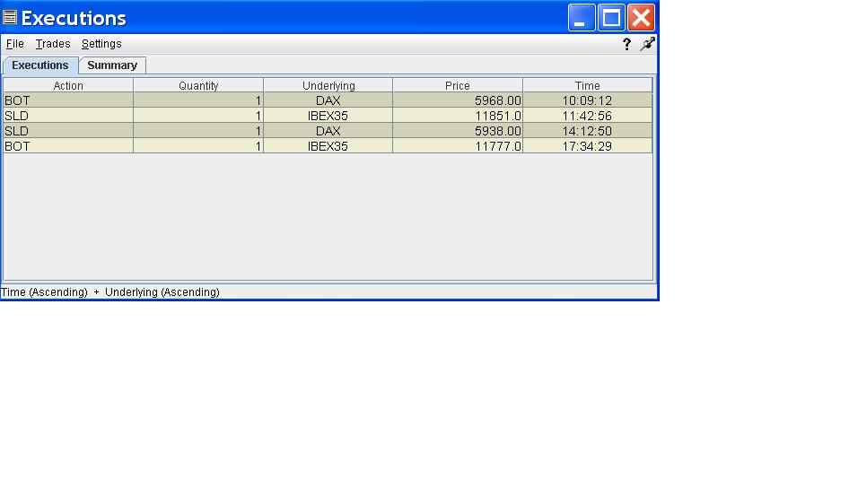The height and width of the screenshot is (504, 849).
Task: Open the File menu
Action: (15, 44)
